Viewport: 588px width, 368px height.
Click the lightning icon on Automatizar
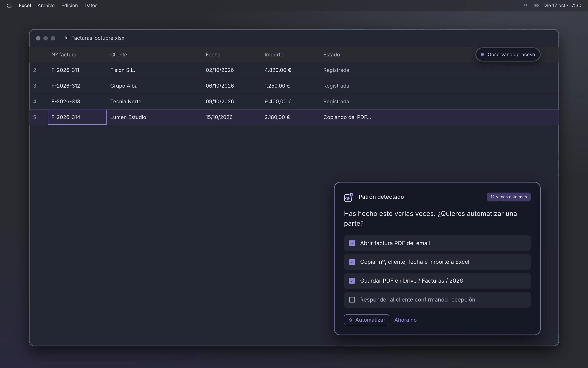pyautogui.click(x=351, y=320)
